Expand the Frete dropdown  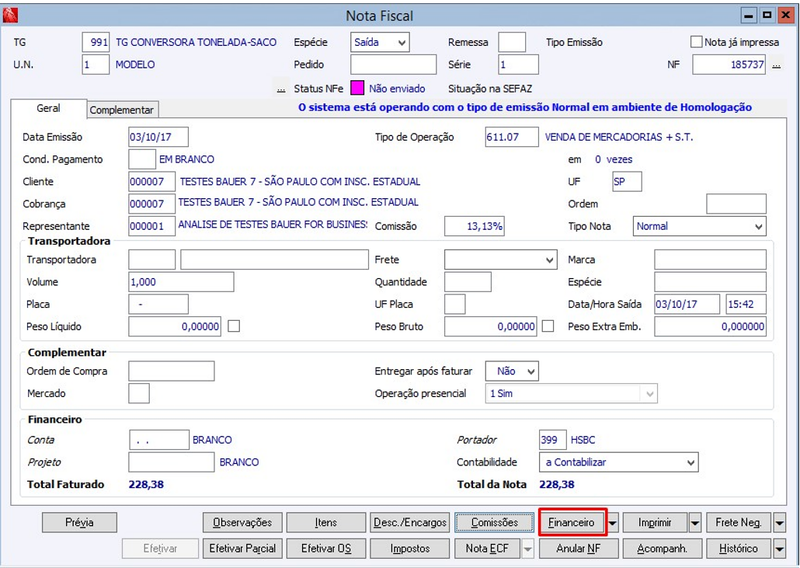pos(500,260)
